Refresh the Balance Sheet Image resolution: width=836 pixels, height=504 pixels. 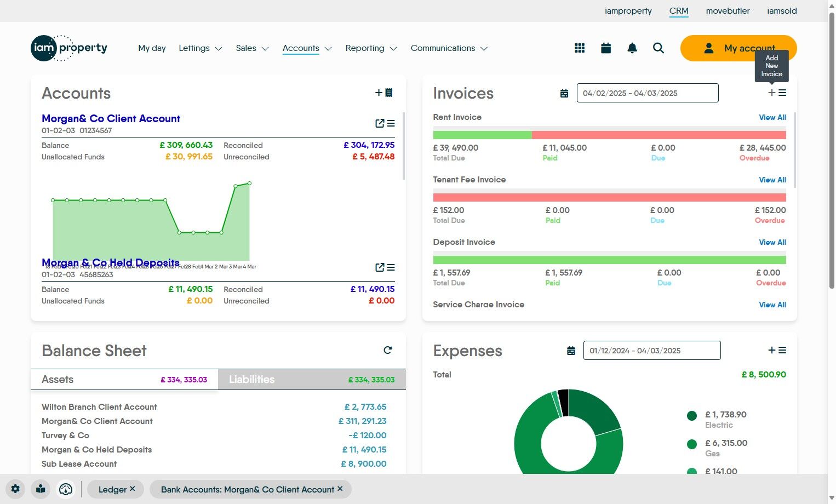click(x=388, y=350)
